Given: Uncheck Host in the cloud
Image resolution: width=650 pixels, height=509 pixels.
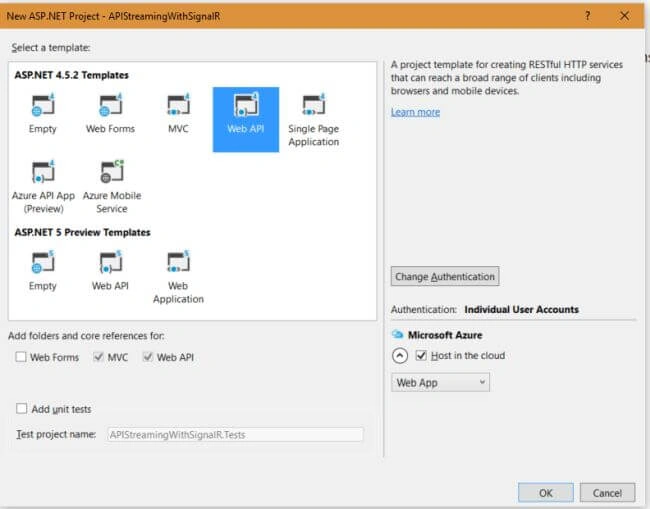Looking at the screenshot, I should coord(421,355).
